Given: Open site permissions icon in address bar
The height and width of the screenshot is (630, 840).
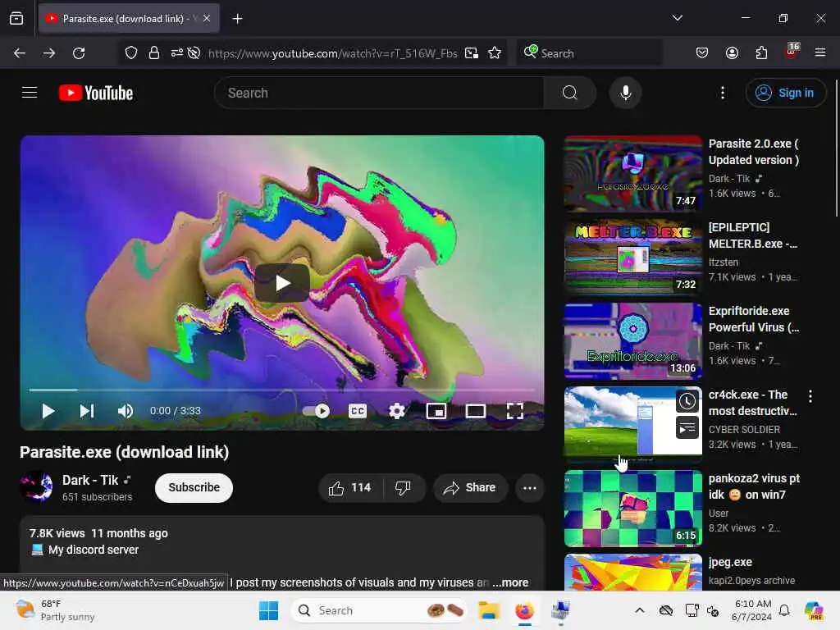Looking at the screenshot, I should [177, 53].
